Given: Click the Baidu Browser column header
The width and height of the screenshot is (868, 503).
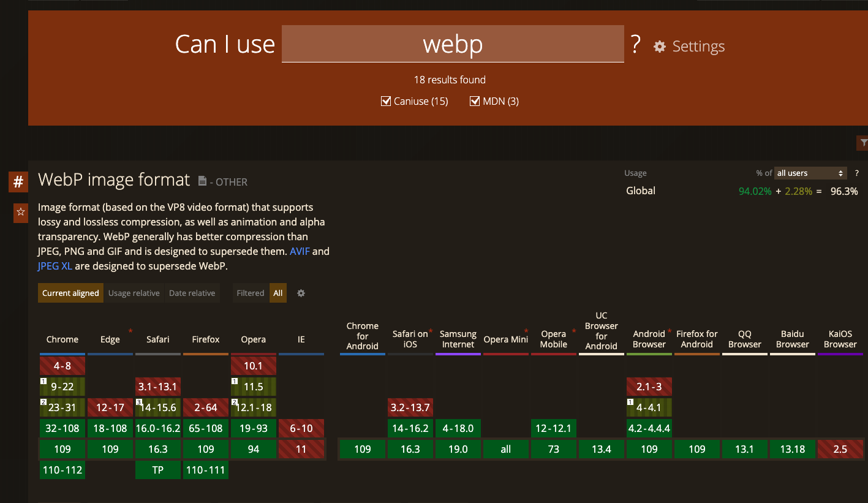Looking at the screenshot, I should pyautogui.click(x=793, y=339).
